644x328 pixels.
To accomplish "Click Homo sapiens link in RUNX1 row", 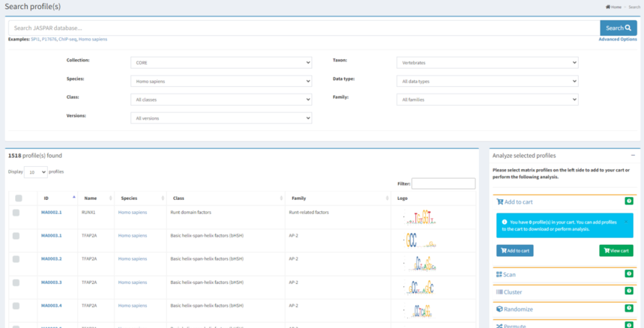I will (x=132, y=213).
